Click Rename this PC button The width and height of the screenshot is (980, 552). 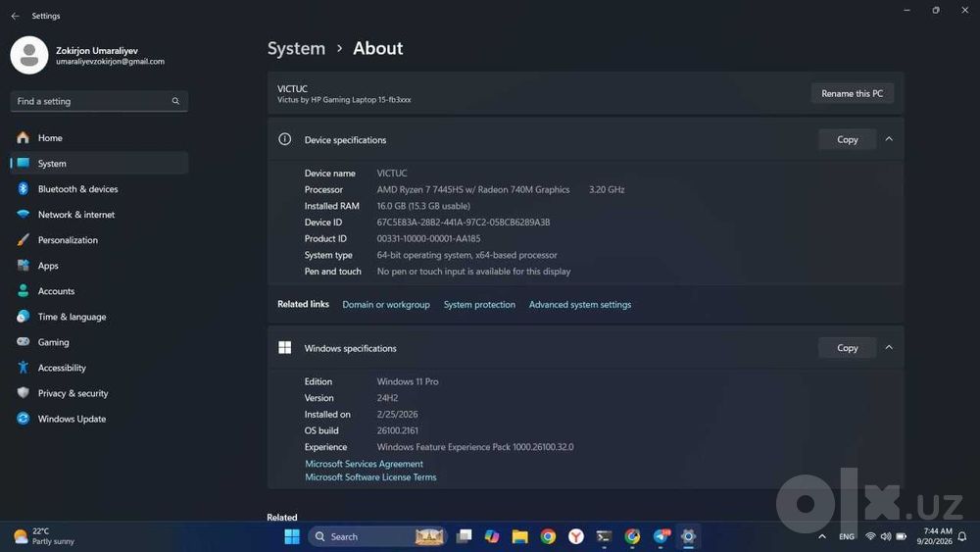click(852, 93)
